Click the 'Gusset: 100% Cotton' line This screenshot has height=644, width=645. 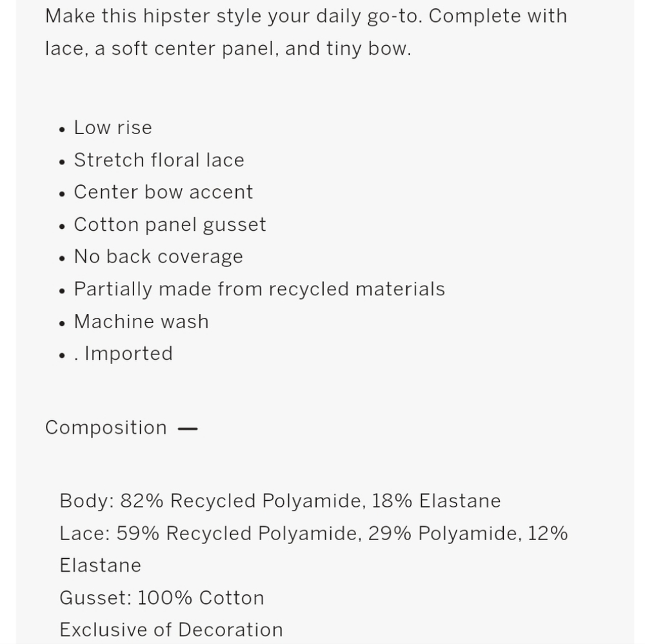pyautogui.click(x=162, y=598)
